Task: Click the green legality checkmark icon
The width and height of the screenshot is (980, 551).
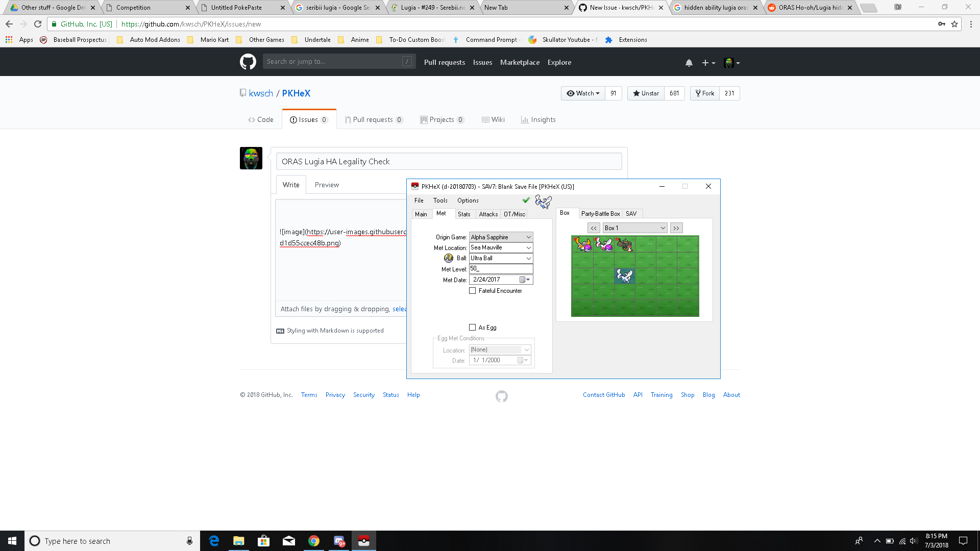Action: click(x=526, y=200)
